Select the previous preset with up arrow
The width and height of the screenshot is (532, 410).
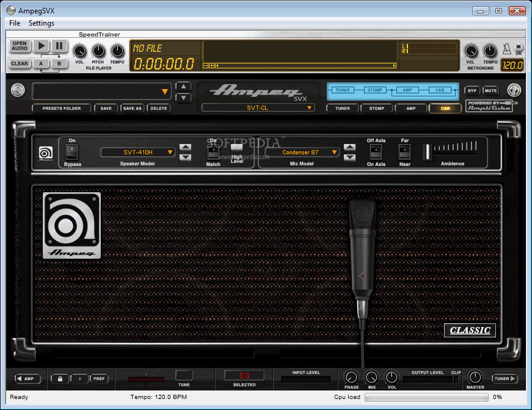click(x=183, y=87)
